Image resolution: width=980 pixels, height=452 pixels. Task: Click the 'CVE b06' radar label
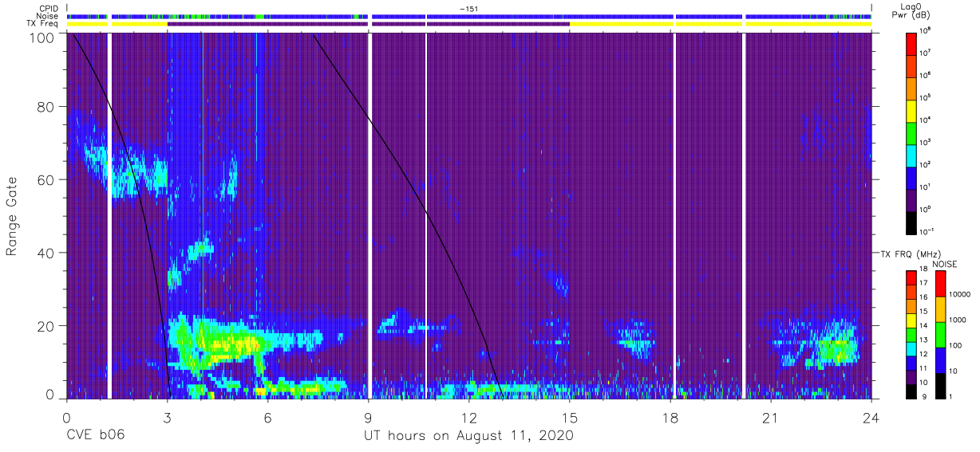click(x=95, y=435)
